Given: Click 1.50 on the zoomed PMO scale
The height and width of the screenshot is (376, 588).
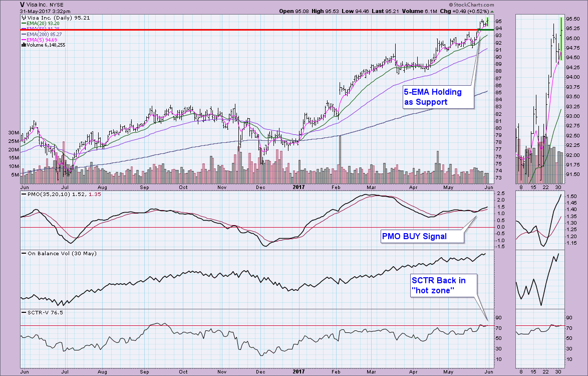Looking at the screenshot, I should 571,196.
